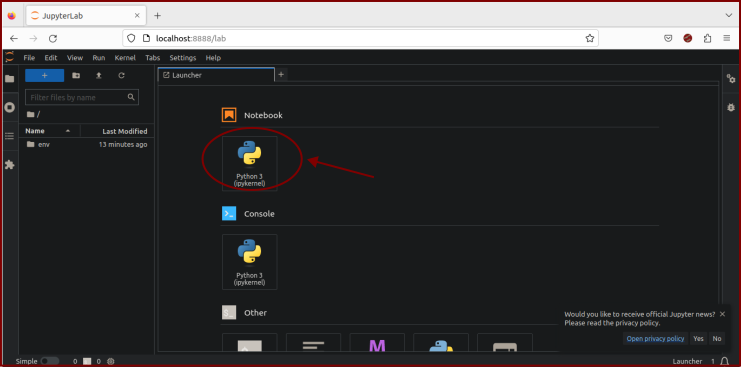Viewport: 741px width, 367px height.
Task: Go back in browser history
Action: [14, 38]
